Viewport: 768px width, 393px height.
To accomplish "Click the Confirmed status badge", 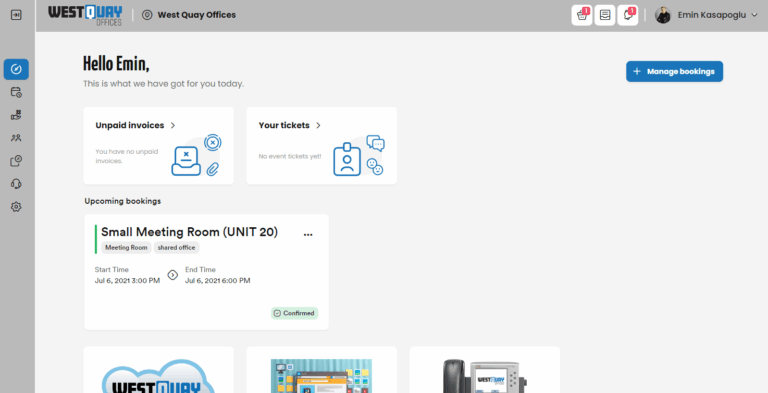I will (295, 313).
